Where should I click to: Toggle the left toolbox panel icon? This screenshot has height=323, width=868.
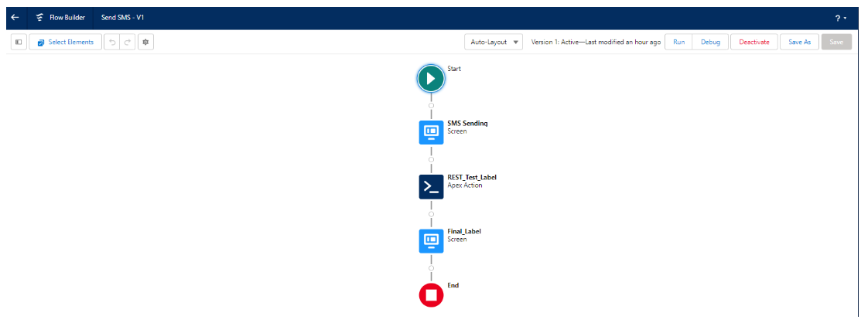19,42
